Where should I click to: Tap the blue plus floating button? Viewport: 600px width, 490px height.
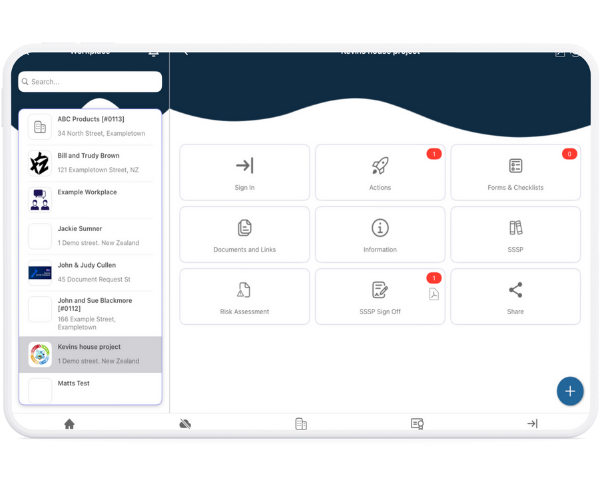click(570, 391)
